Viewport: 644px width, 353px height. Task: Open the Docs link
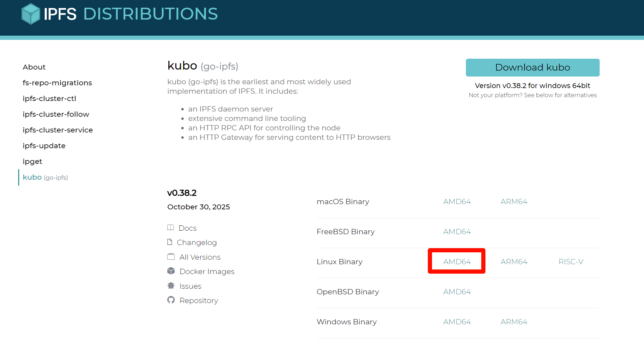(x=188, y=228)
